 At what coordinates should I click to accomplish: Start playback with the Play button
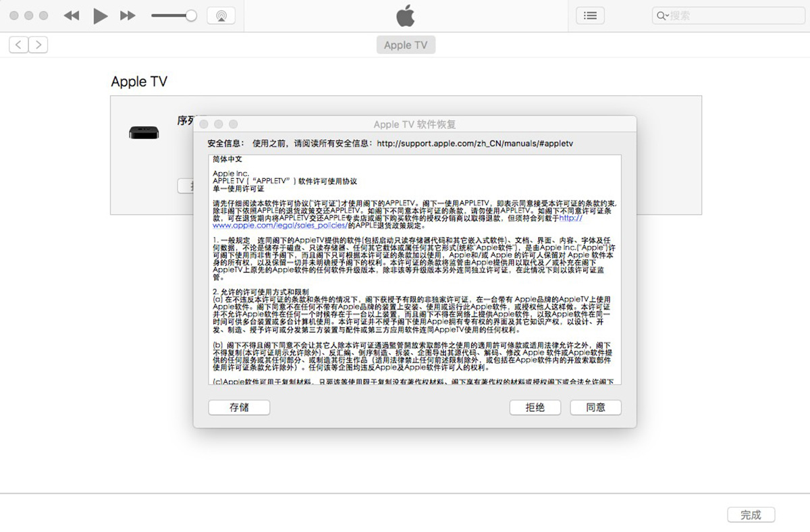(101, 16)
